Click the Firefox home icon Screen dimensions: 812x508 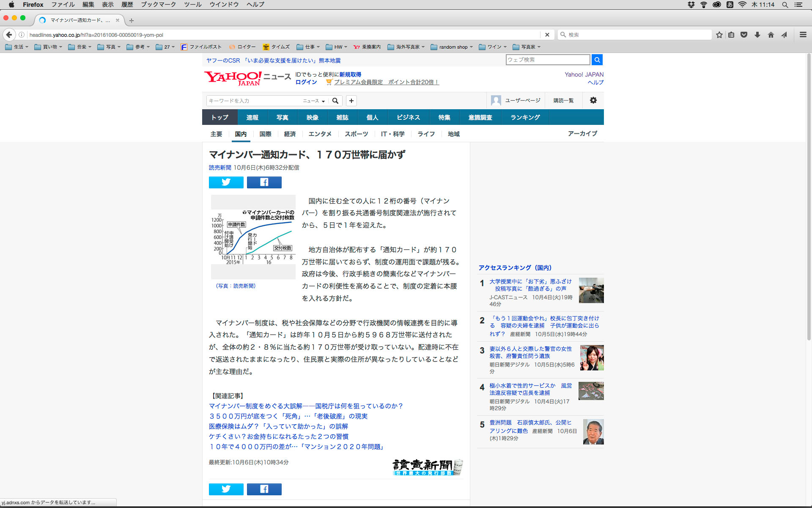[x=771, y=35]
